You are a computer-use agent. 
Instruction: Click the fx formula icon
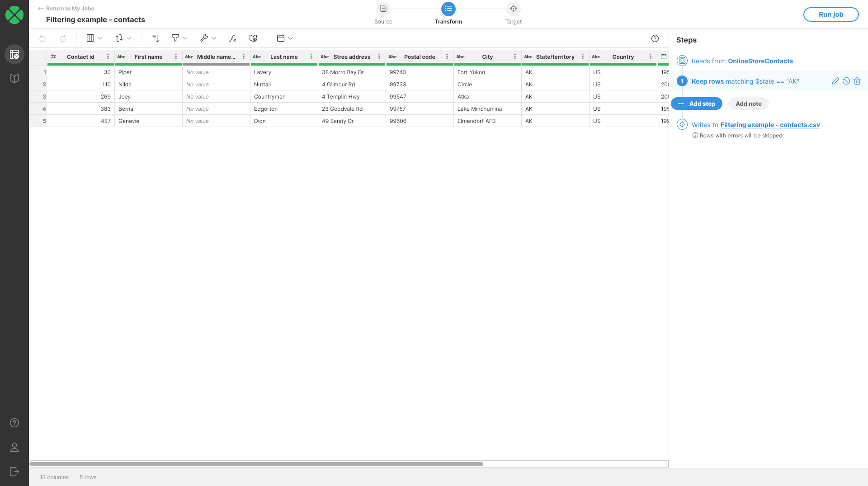233,38
